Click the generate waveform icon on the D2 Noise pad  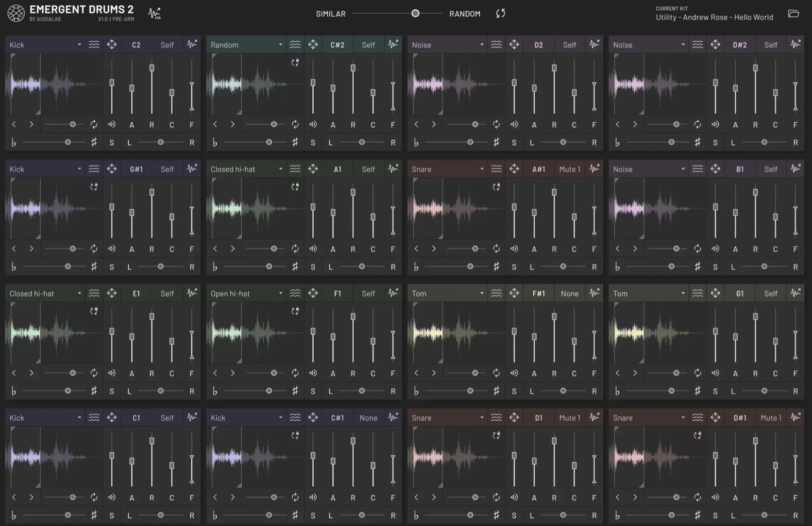click(594, 45)
